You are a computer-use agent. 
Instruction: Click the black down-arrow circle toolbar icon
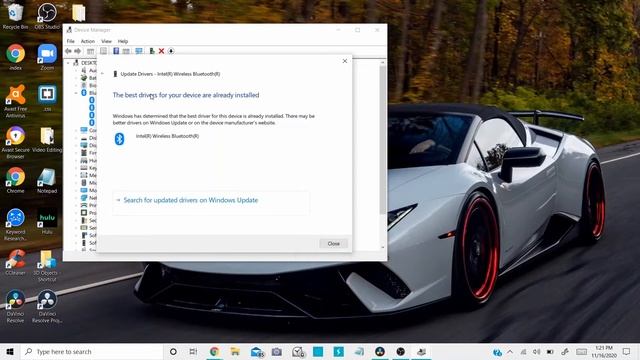tap(171, 51)
